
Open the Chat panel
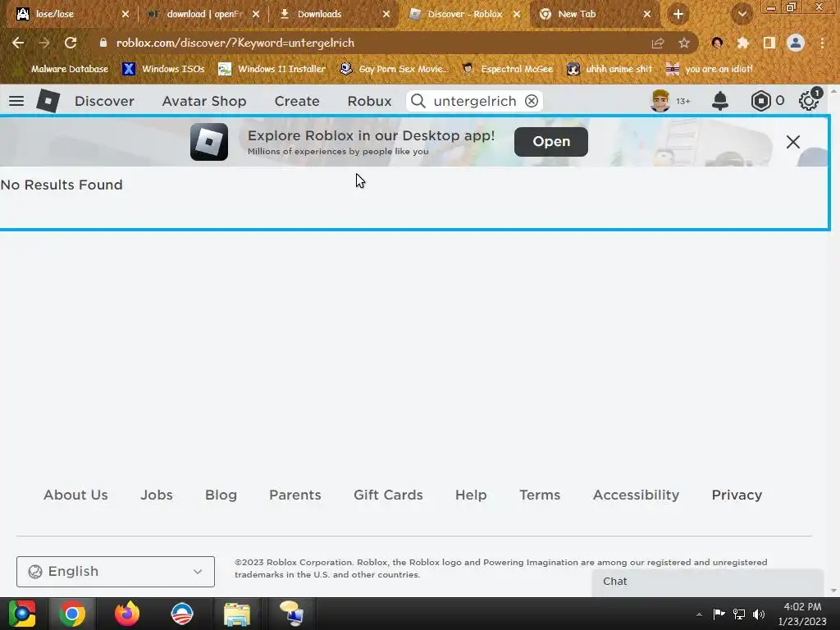point(707,582)
